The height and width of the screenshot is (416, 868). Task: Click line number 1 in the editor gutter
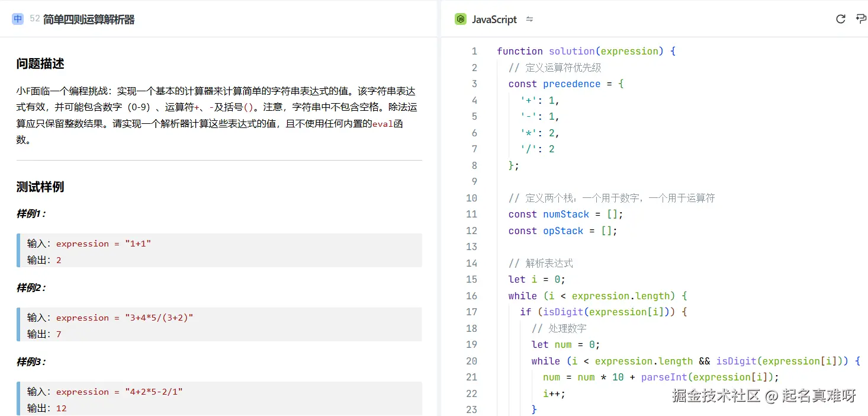pos(474,52)
